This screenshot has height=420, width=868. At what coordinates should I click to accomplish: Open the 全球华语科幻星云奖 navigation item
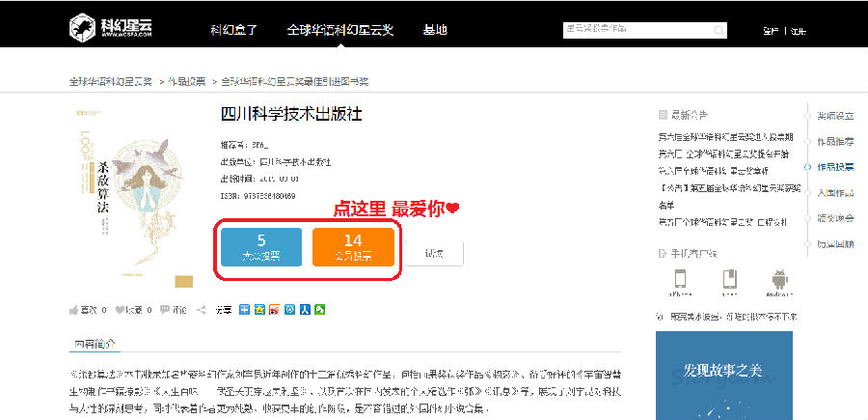339,30
